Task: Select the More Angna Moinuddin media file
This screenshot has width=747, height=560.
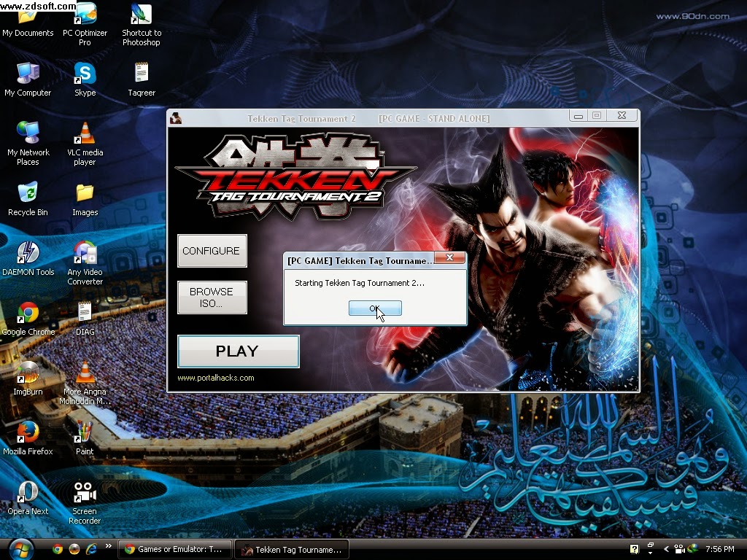Action: coord(85,383)
